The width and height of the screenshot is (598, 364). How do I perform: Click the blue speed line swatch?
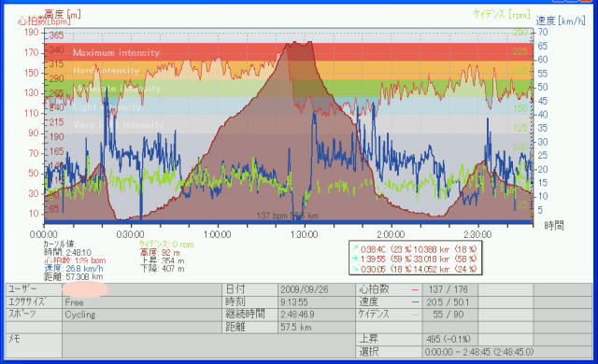tap(415, 302)
